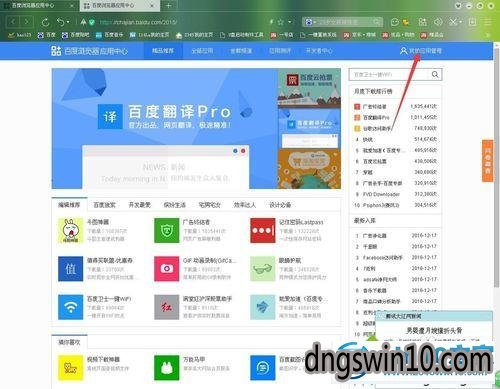Open the user app management link at top right

tap(421, 51)
